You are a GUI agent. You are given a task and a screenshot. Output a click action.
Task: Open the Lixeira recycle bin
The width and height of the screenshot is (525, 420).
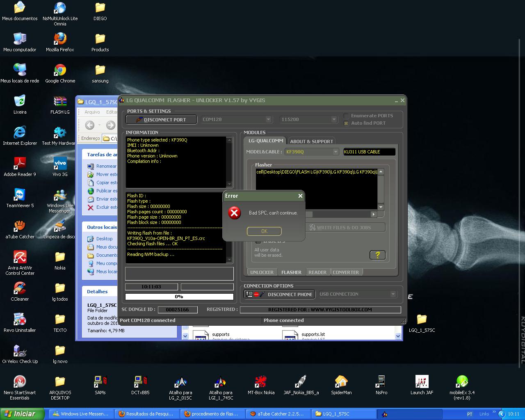click(20, 105)
